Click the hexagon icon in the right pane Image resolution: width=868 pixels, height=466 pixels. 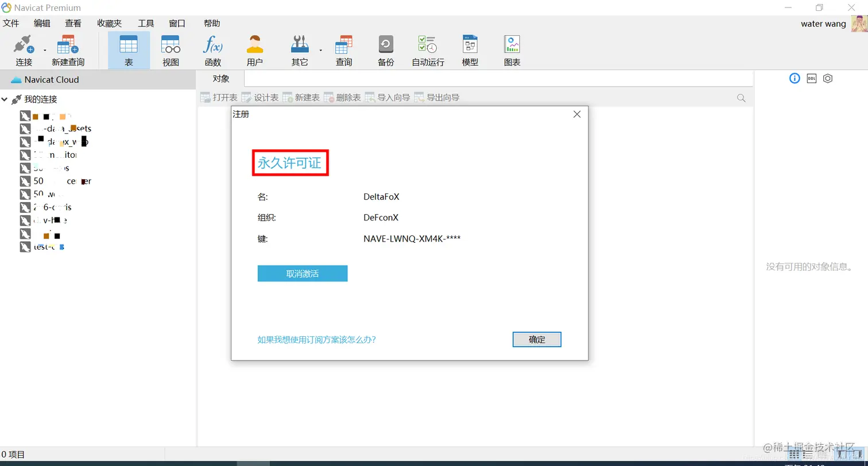(827, 79)
